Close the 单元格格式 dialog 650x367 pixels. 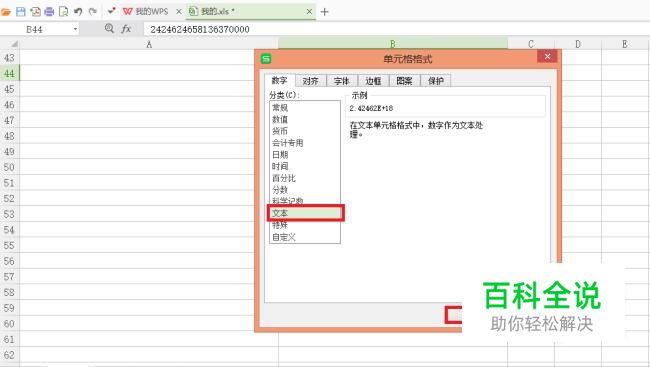coord(547,56)
